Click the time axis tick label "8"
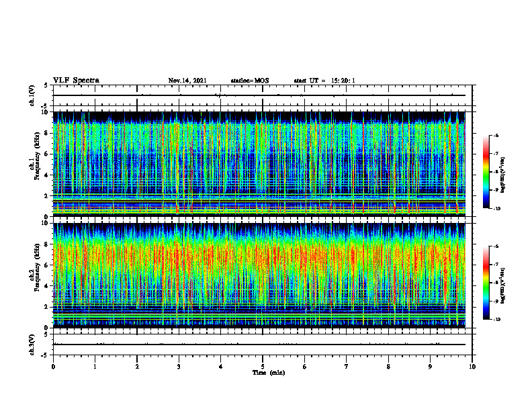Screen dimensions: 532x411 (x=388, y=367)
